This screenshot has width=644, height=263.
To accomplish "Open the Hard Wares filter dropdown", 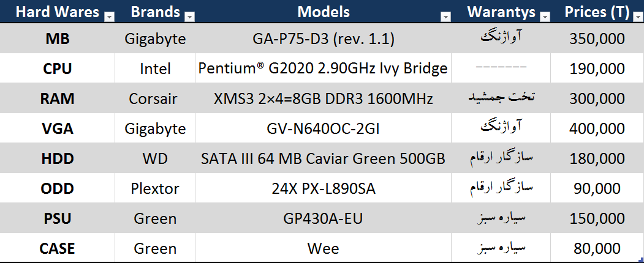I will click(109, 17).
